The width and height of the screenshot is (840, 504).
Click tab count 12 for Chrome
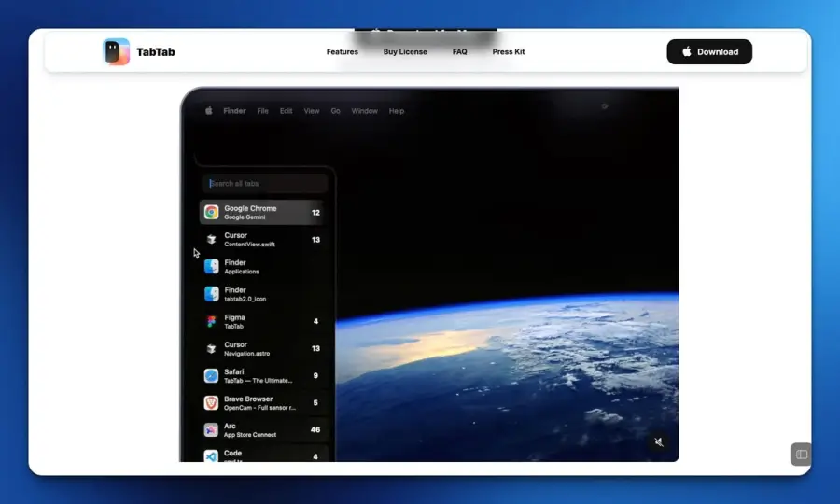click(x=315, y=213)
